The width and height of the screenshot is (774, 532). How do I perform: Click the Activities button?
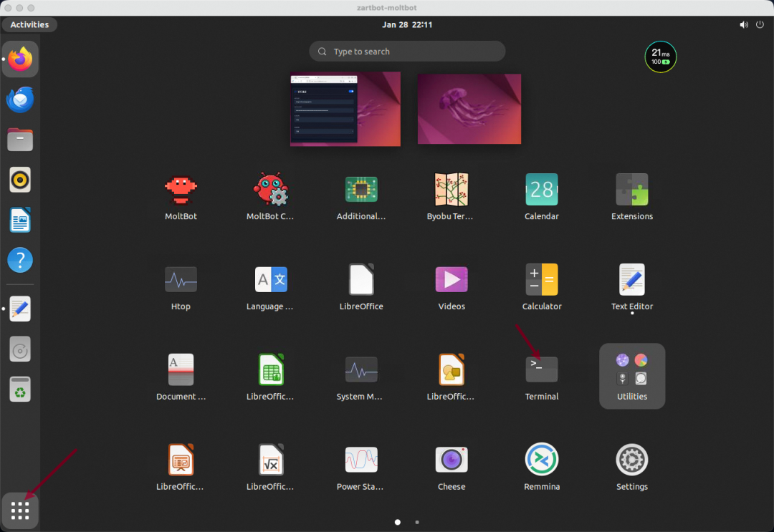29,24
